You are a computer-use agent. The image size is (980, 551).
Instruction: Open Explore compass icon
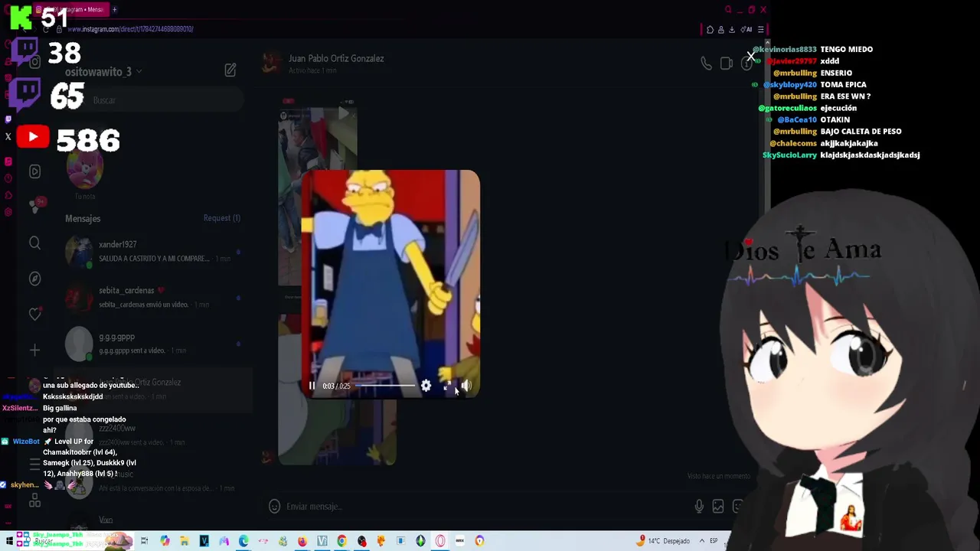tap(34, 279)
